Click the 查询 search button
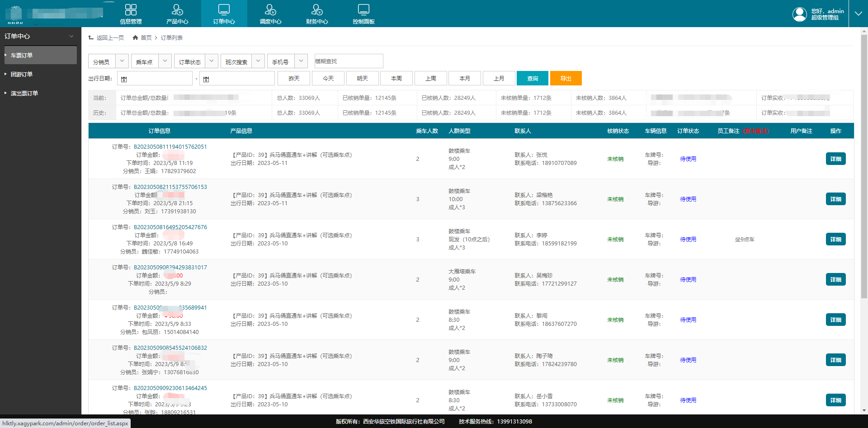Screen dimensions: 868x428 tap(533, 78)
